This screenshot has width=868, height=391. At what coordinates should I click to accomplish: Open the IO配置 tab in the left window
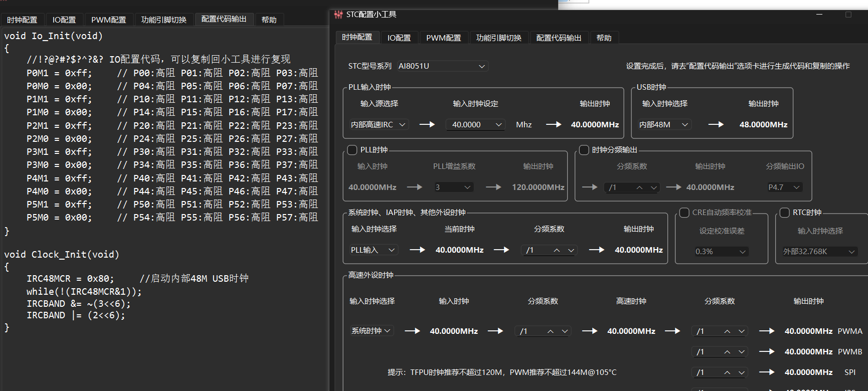pos(64,20)
